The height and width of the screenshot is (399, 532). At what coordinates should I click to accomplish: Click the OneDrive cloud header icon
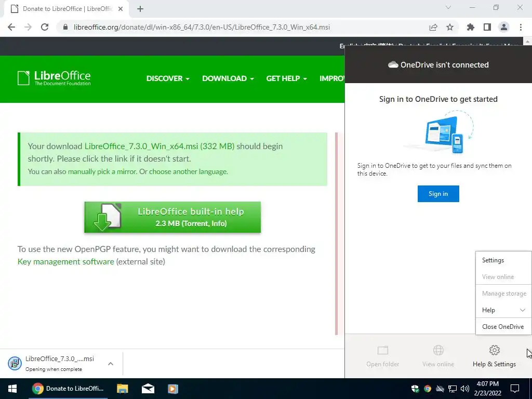(x=393, y=64)
